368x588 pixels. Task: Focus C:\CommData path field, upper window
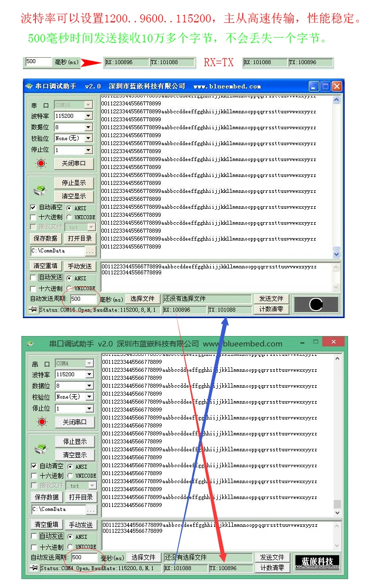pos(58,251)
